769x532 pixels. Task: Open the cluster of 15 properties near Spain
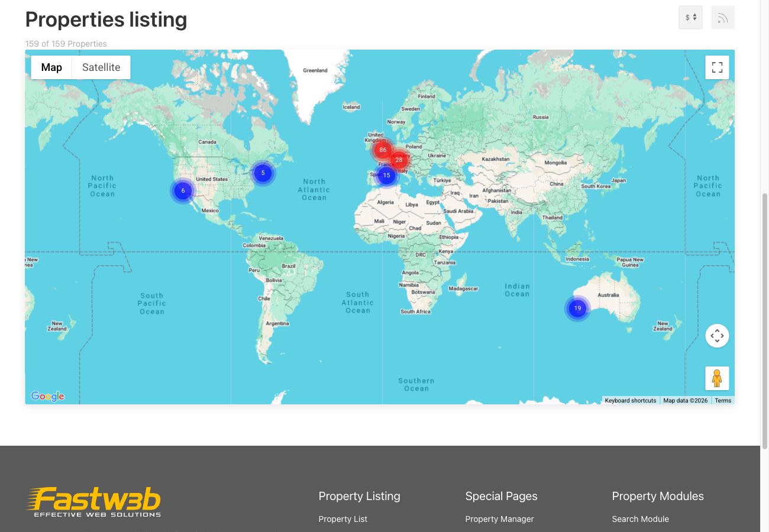click(x=386, y=175)
